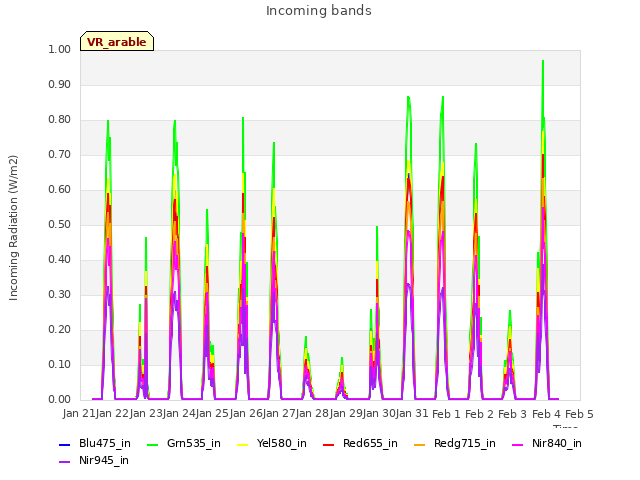Screen dimensions: 640x480
Task: Click the 0.60 y-axis tick label
Action: [60, 189]
